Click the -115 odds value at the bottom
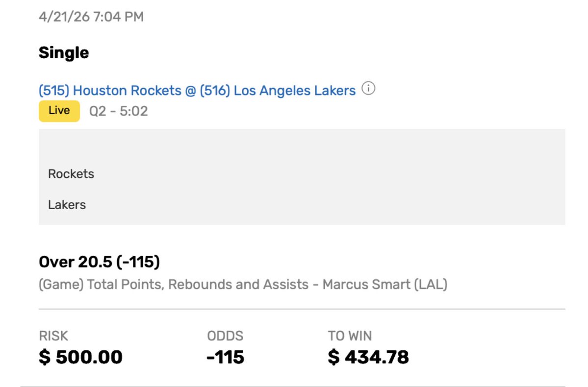Viewport: 588px width, 387px height. (x=225, y=357)
